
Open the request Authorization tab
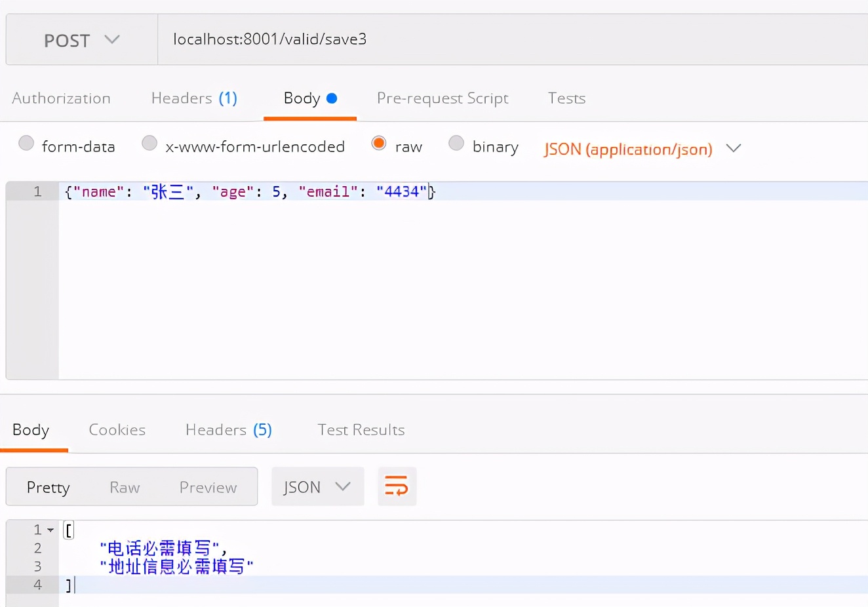click(61, 98)
